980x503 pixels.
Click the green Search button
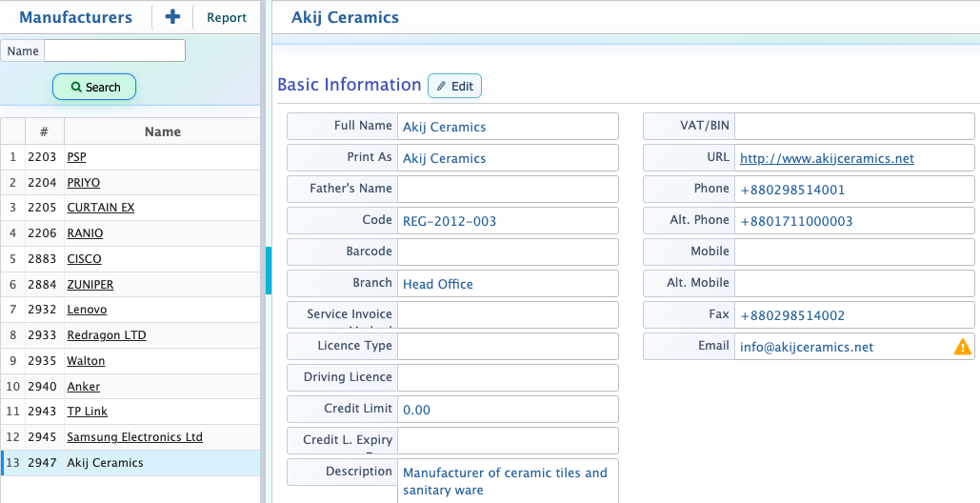94,87
